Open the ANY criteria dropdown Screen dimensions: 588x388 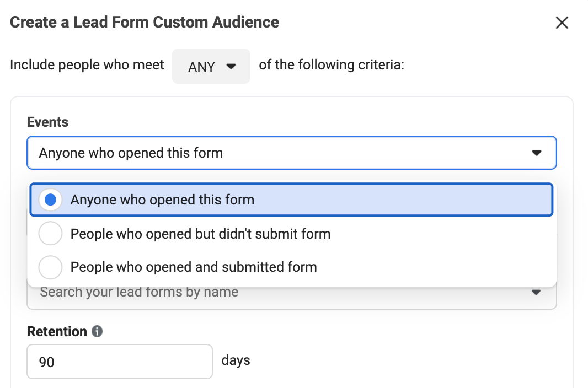point(211,66)
